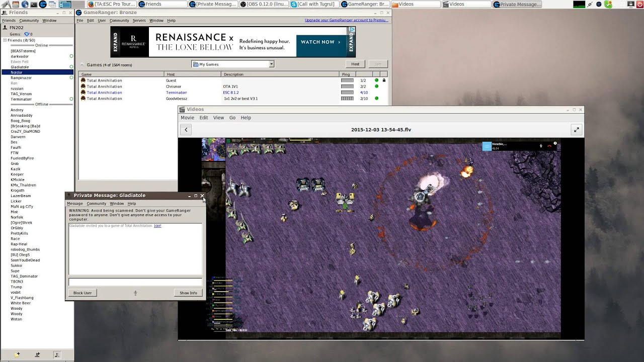Click the Show Info button
This screenshot has height=362, width=644.
(x=188, y=293)
